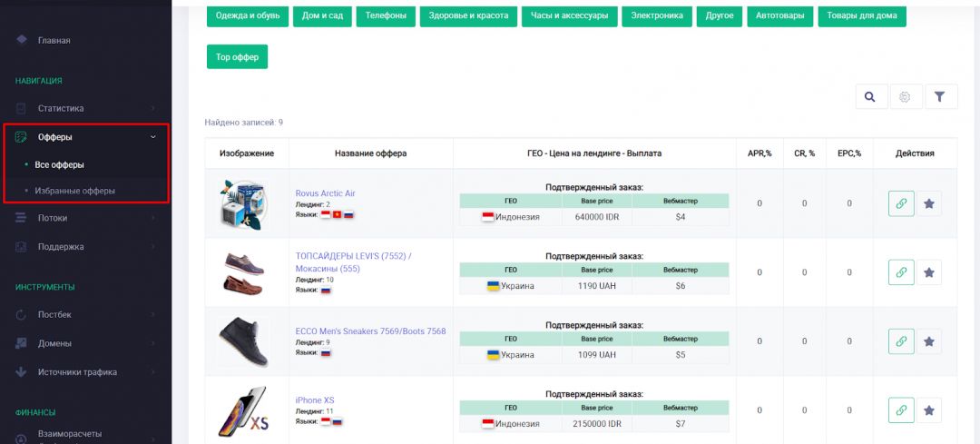
Task: Click the Главная sidebar icon
Action: 21,40
